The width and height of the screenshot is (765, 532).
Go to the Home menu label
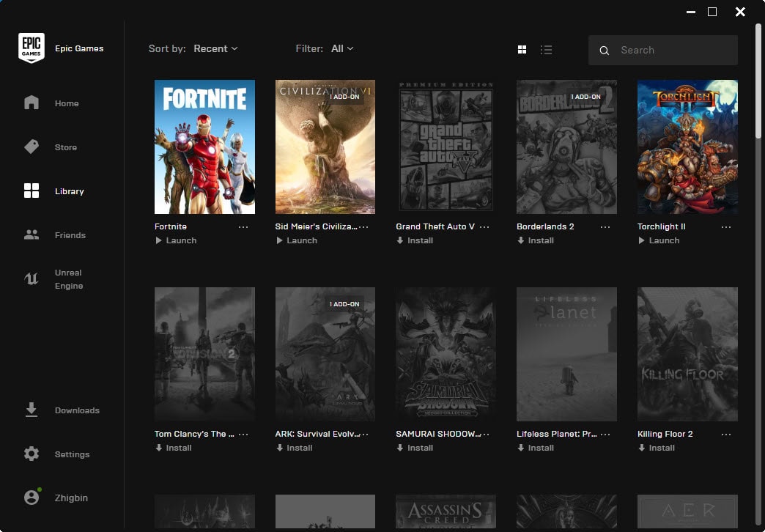point(67,103)
